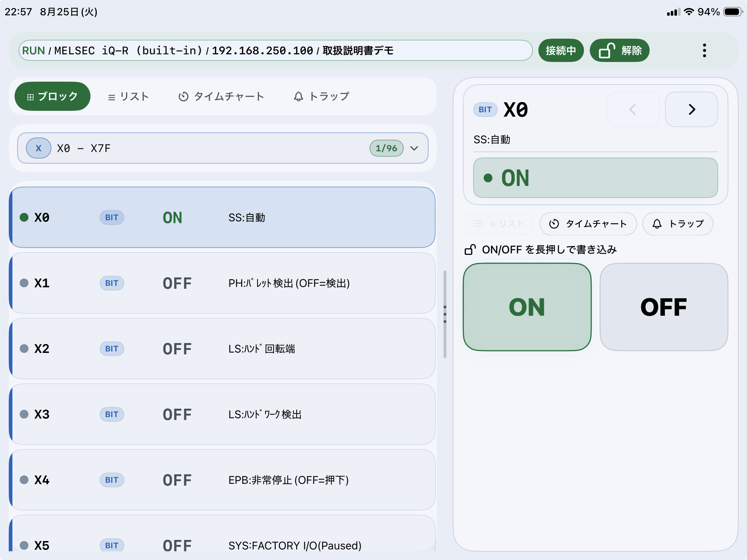Click the ON value in the X0 row
Image resolution: width=747 pixels, height=560 pixels.
tap(172, 218)
